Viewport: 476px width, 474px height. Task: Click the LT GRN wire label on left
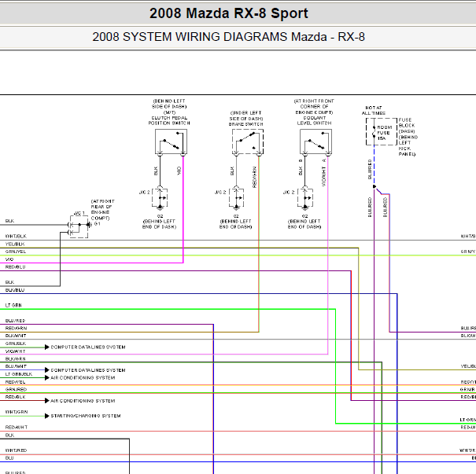[13, 305]
